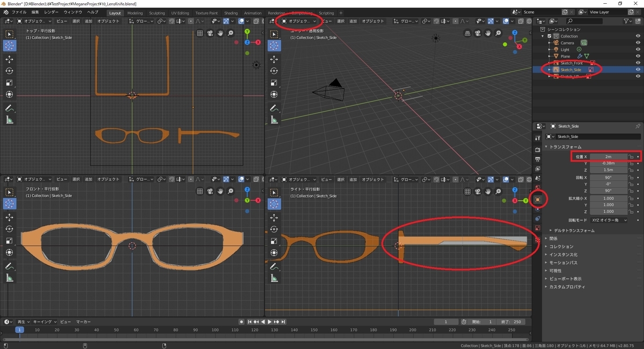Open the Render properties tab
644x349 pixels.
(538, 149)
